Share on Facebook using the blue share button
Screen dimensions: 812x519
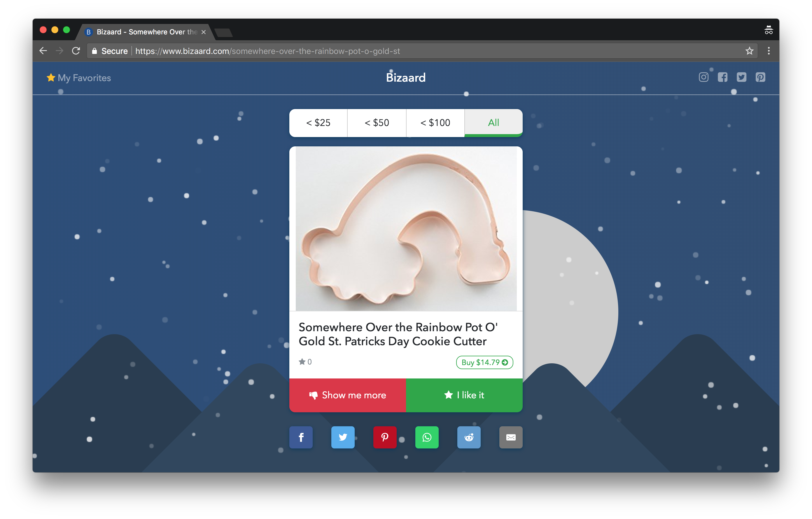point(301,437)
